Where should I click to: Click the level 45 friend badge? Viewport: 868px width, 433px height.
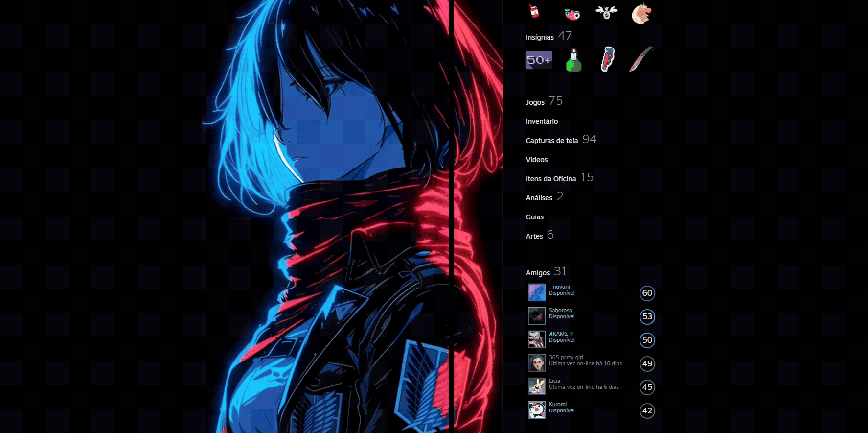point(647,387)
